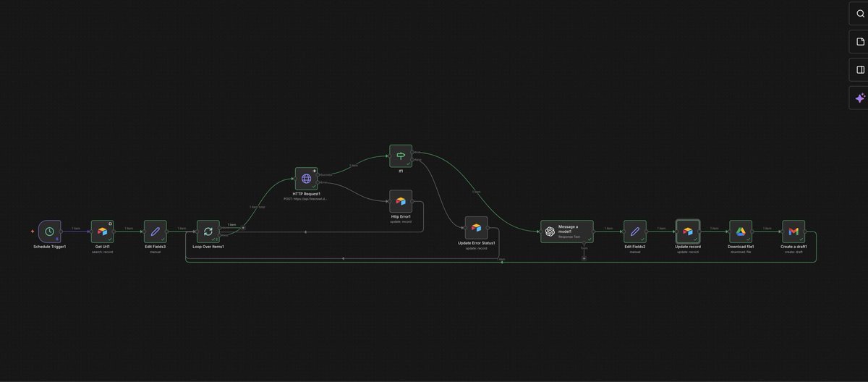This screenshot has width=868, height=382.
Task: Select the Schedule Trigger1 clock node
Action: point(49,232)
